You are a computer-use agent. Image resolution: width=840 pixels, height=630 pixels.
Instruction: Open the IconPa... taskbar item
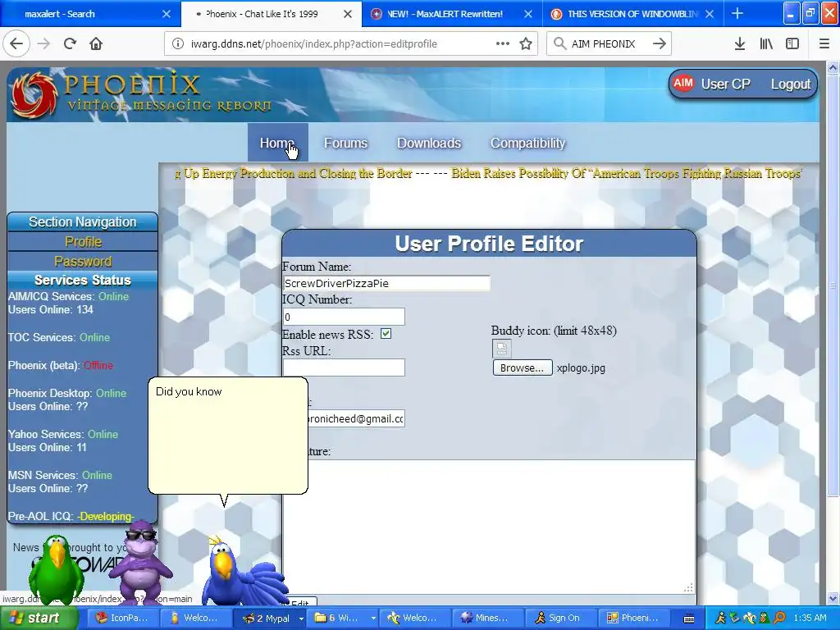click(121, 619)
